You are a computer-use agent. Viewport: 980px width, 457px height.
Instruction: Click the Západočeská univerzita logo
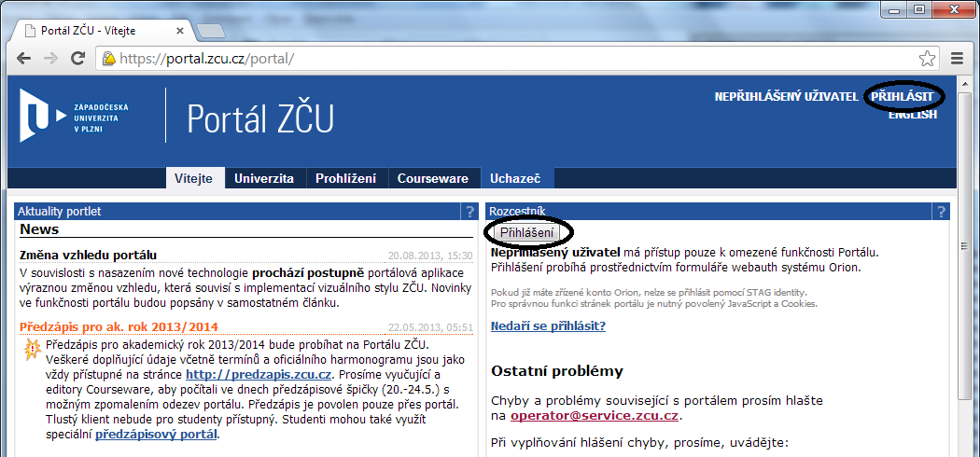[74, 115]
